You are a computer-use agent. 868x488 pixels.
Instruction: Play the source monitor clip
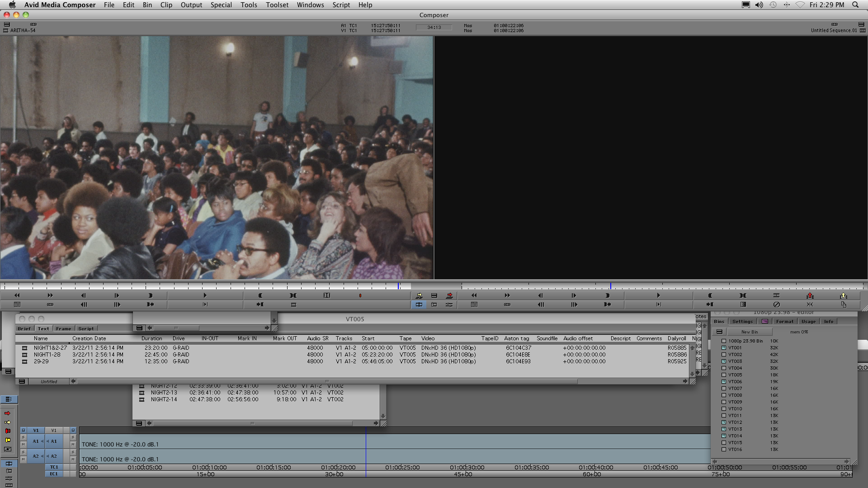pyautogui.click(x=205, y=296)
